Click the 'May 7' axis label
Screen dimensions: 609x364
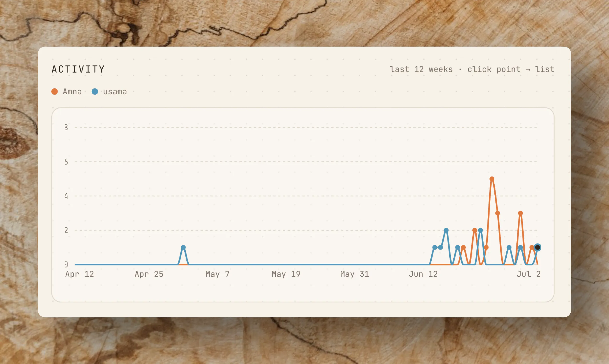click(x=217, y=274)
